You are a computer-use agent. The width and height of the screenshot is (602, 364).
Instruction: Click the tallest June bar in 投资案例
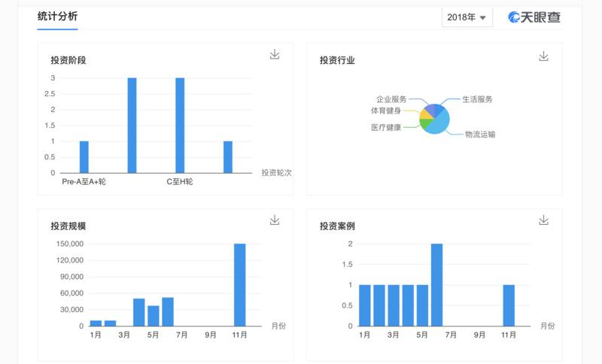click(x=436, y=286)
